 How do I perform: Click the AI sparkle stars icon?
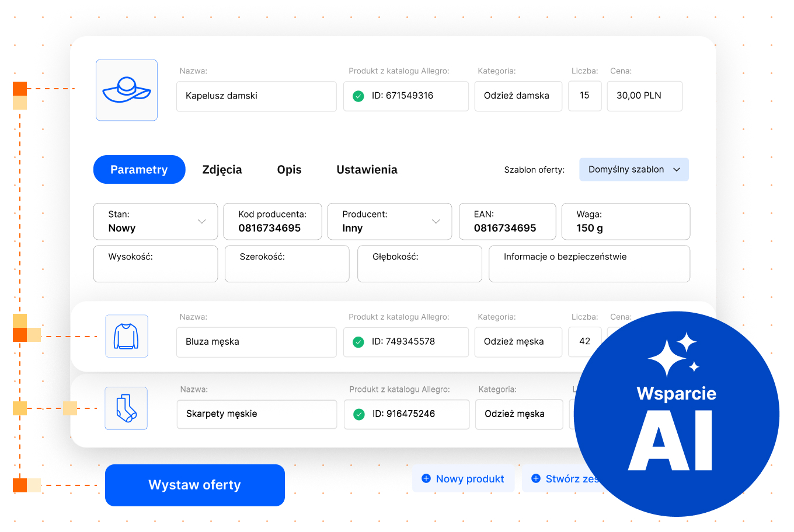(673, 355)
